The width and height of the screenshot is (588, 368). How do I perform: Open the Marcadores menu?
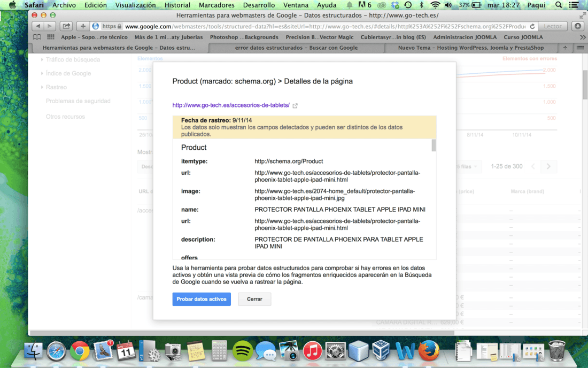pyautogui.click(x=216, y=5)
